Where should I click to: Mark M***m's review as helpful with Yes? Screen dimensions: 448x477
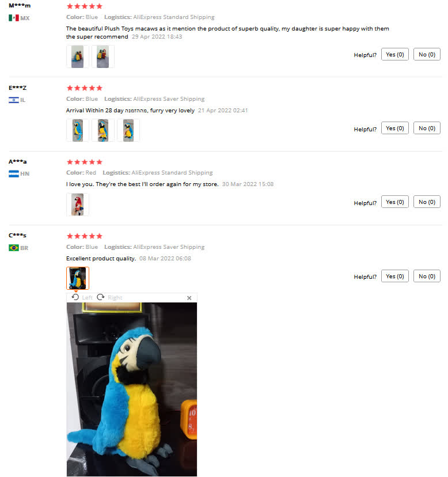click(395, 55)
